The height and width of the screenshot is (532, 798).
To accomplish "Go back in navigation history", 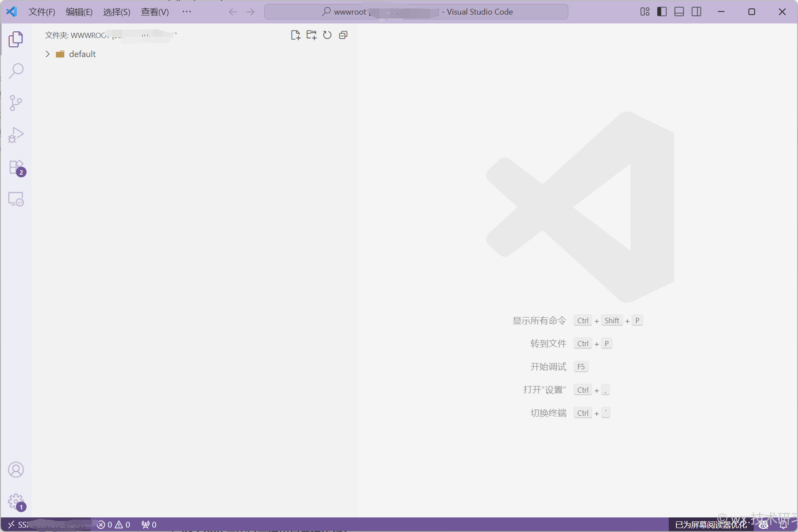I will click(x=233, y=12).
